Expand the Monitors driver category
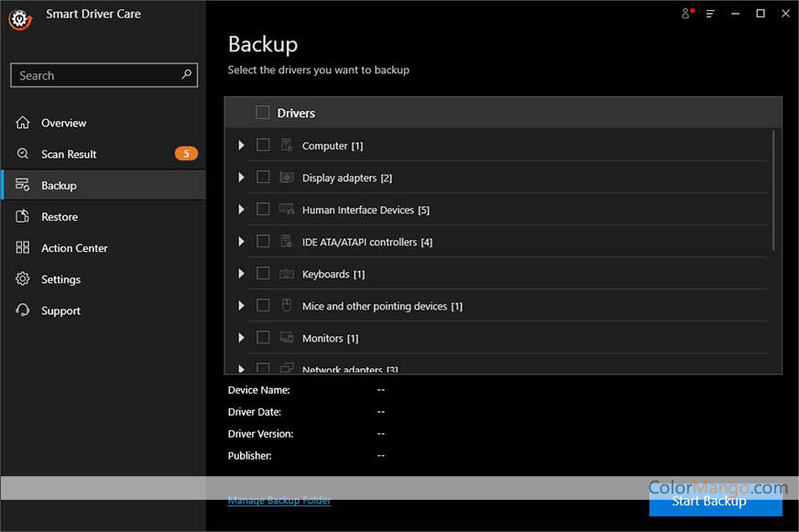799x532 pixels. point(241,338)
